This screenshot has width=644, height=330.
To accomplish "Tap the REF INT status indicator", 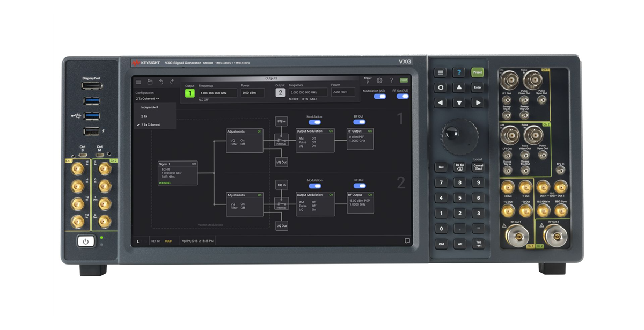I will 156,241.
